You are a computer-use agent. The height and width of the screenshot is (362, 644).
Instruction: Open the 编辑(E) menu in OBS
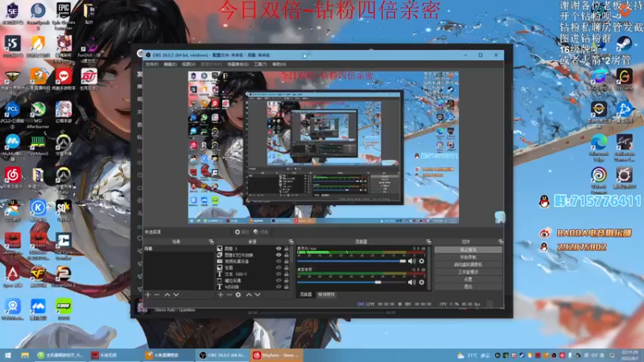[x=170, y=64]
